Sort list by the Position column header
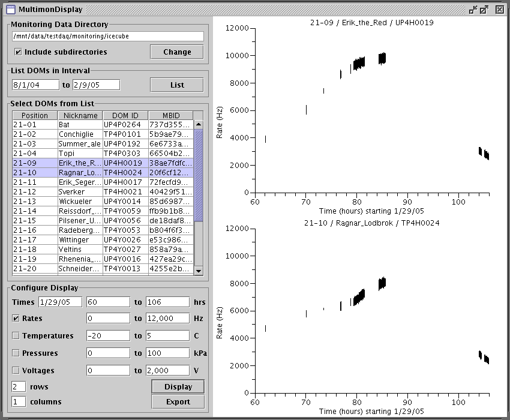 pyautogui.click(x=35, y=116)
